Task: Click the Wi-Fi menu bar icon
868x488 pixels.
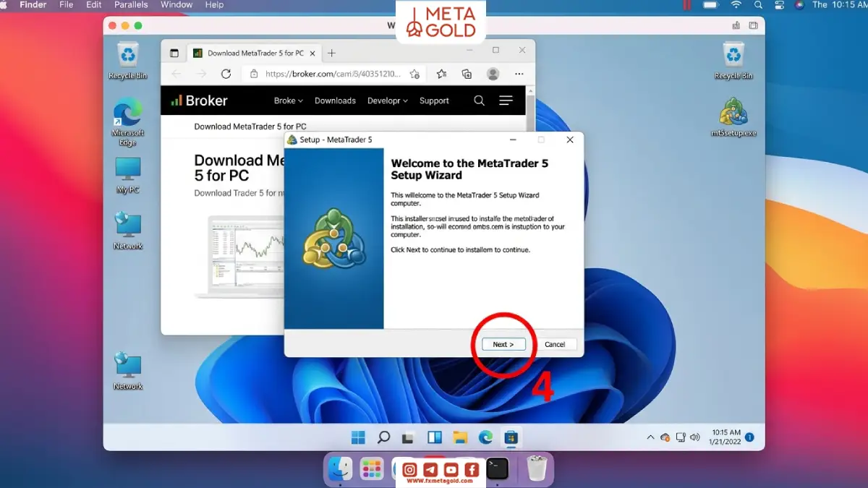Action: [736, 4]
